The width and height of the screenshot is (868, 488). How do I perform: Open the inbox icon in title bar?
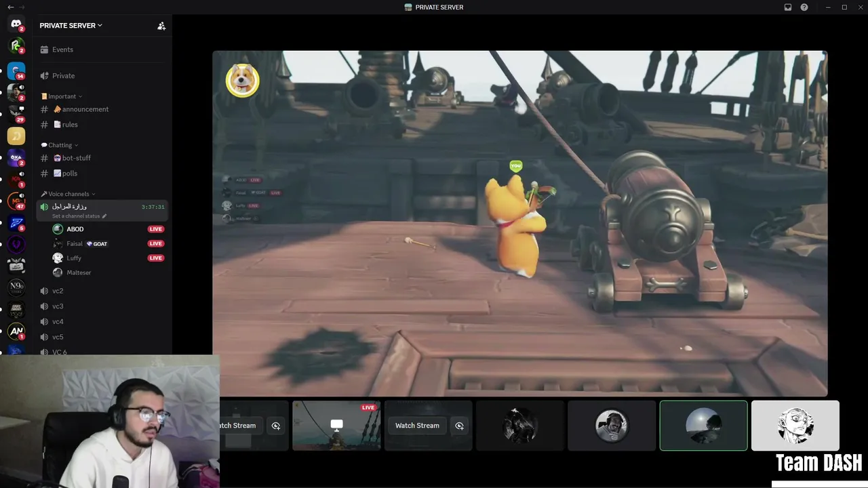point(788,7)
